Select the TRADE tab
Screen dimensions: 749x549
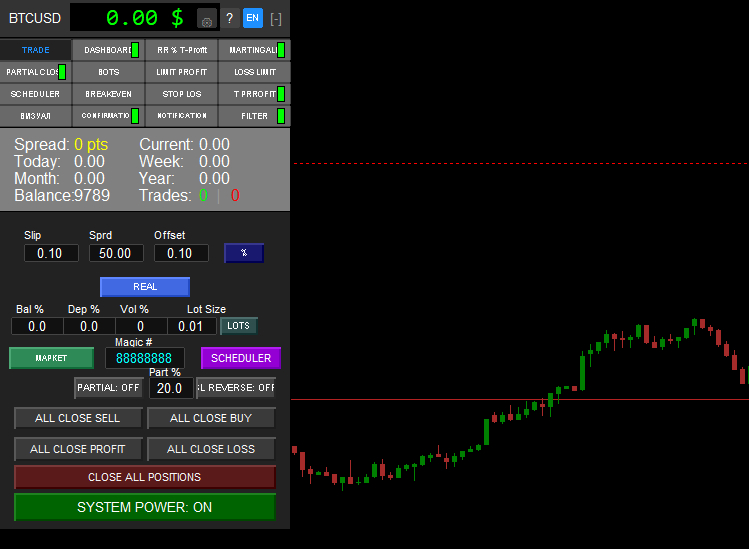pos(36,50)
